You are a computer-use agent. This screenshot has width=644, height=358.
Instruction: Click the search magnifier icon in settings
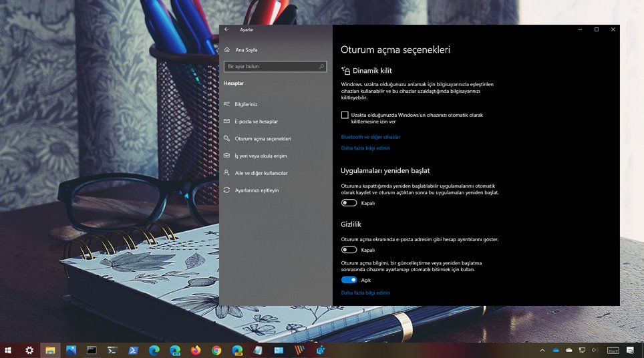click(321, 67)
